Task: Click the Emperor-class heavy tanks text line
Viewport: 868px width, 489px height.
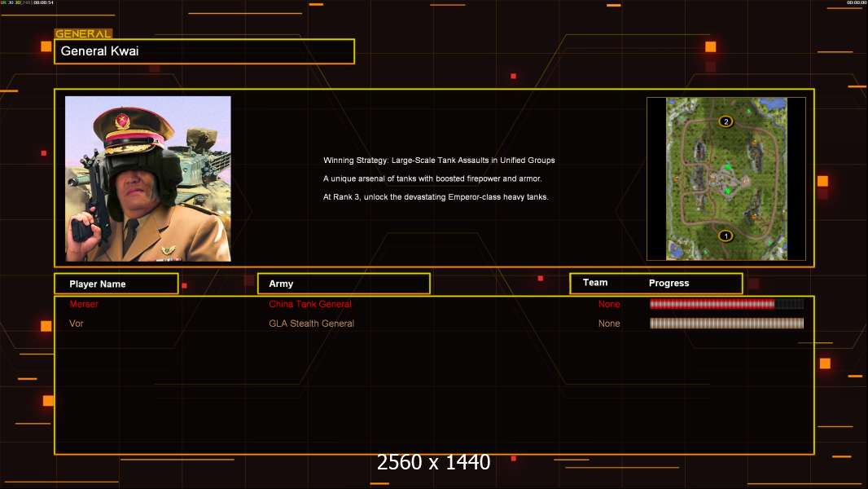Action: pos(436,197)
